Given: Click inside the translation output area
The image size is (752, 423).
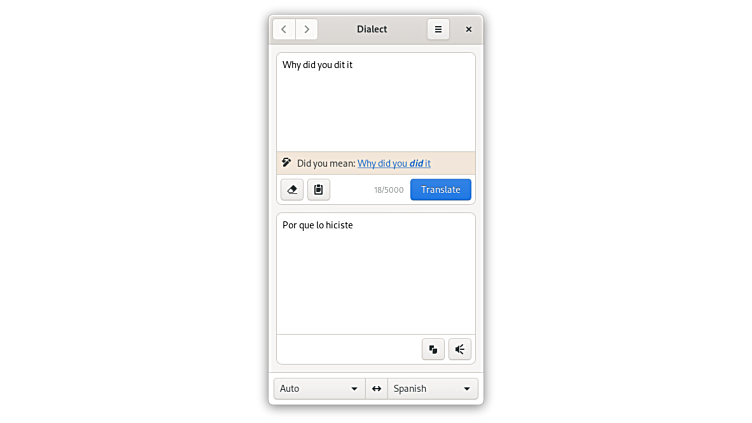Looking at the screenshot, I should pos(376,274).
